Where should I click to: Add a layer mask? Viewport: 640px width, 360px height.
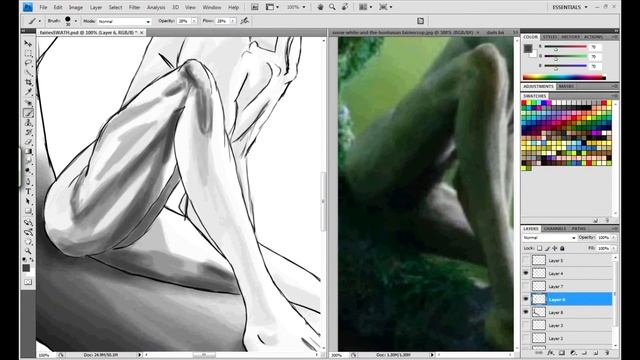click(x=562, y=353)
